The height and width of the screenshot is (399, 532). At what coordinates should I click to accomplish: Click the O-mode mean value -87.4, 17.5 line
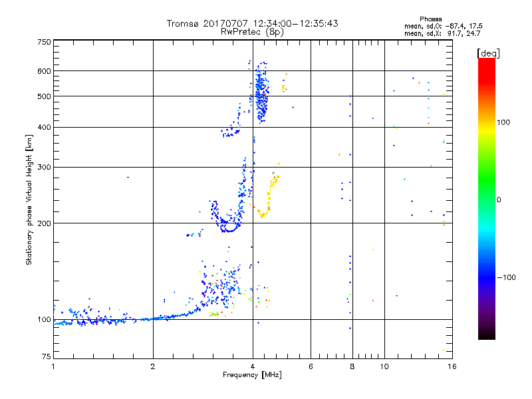[446, 26]
